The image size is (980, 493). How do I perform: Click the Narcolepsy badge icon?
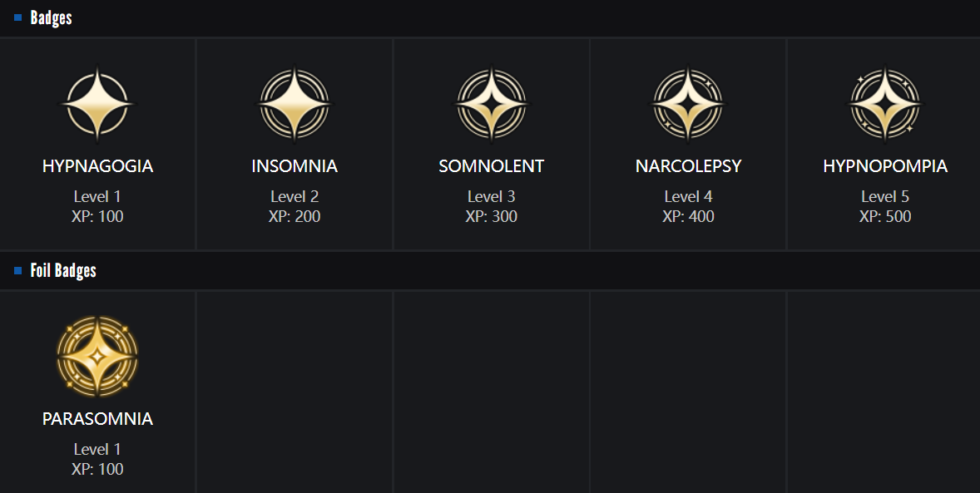point(688,106)
